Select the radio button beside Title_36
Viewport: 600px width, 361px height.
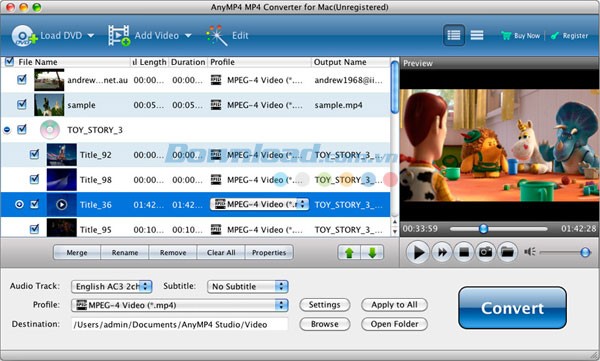pyautogui.click(x=19, y=205)
